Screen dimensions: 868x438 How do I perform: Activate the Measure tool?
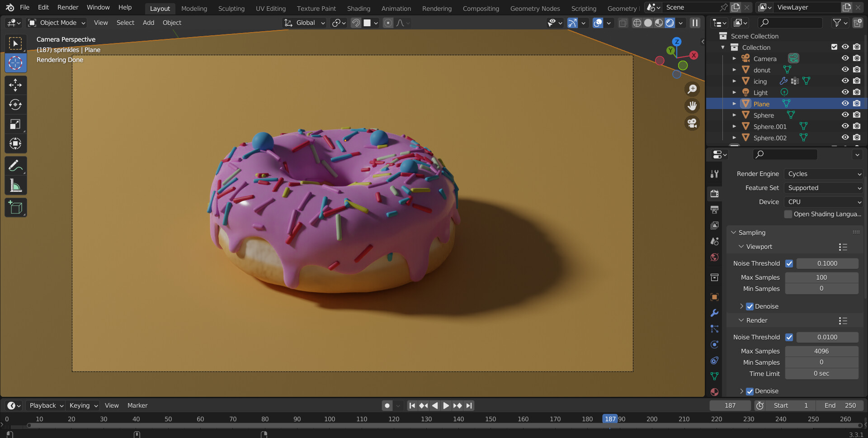click(x=15, y=185)
